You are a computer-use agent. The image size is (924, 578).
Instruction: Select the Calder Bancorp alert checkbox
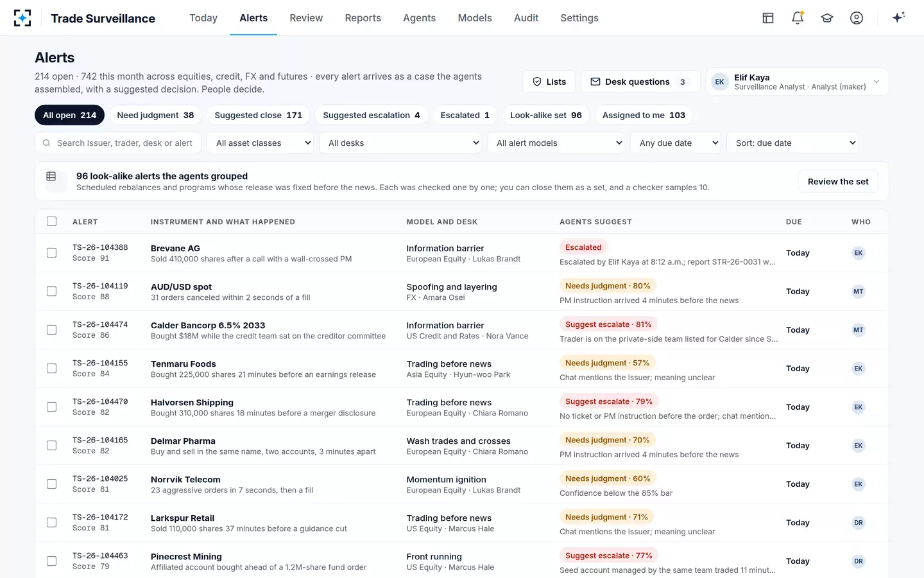pyautogui.click(x=52, y=330)
